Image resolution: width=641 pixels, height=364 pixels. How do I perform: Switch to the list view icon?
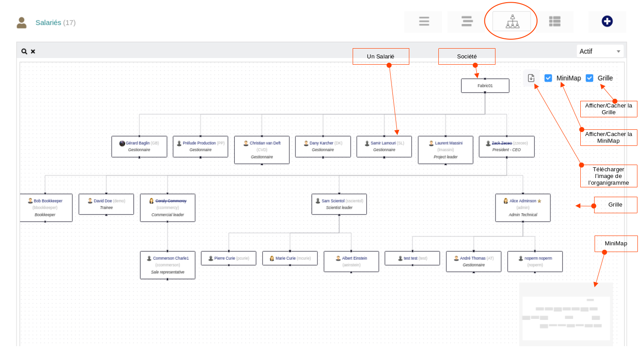pyautogui.click(x=424, y=21)
